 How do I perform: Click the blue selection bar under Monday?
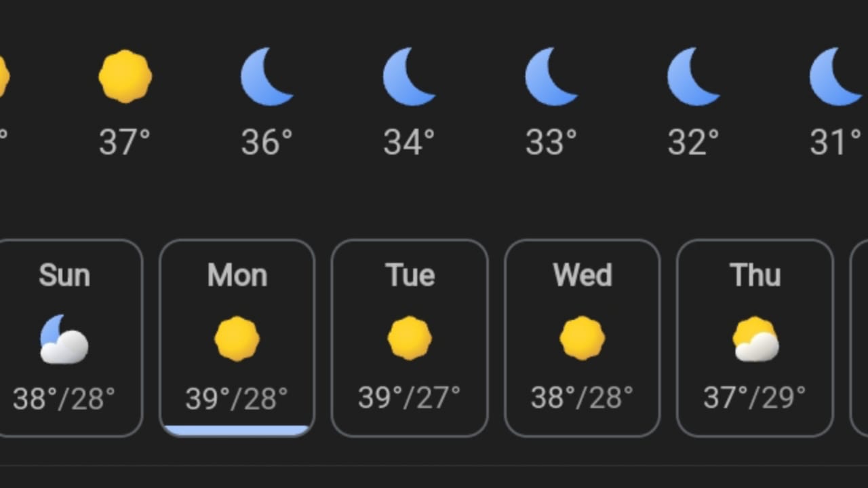(237, 430)
